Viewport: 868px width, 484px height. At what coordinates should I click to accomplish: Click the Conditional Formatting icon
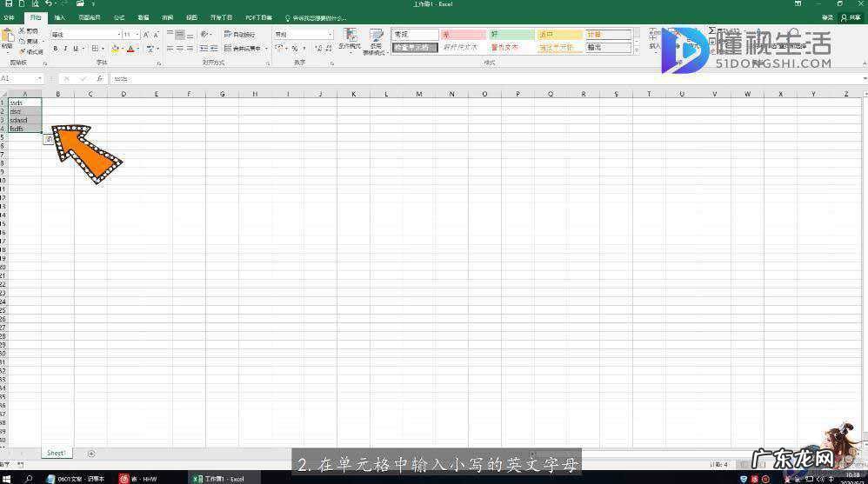(x=350, y=39)
